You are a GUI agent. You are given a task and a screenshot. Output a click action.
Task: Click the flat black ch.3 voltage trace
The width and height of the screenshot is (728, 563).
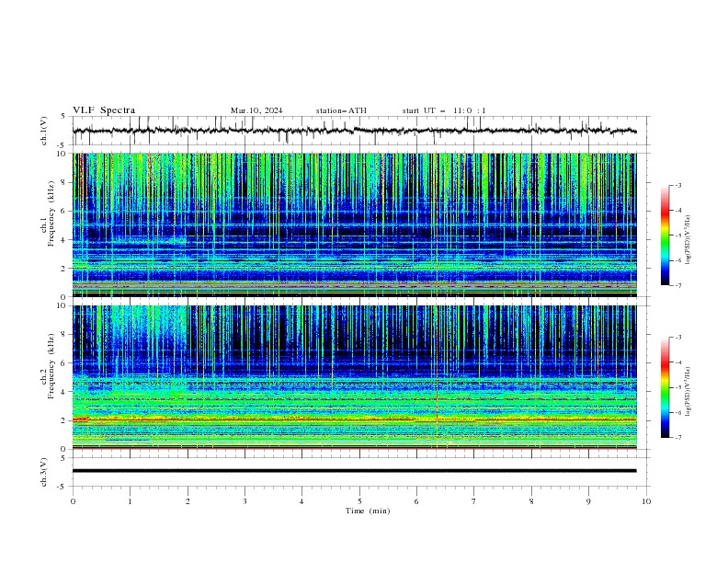[x=354, y=471]
